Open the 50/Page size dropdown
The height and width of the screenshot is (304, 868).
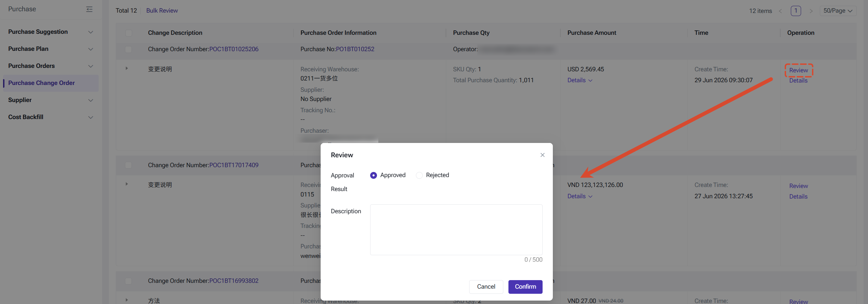[838, 11]
